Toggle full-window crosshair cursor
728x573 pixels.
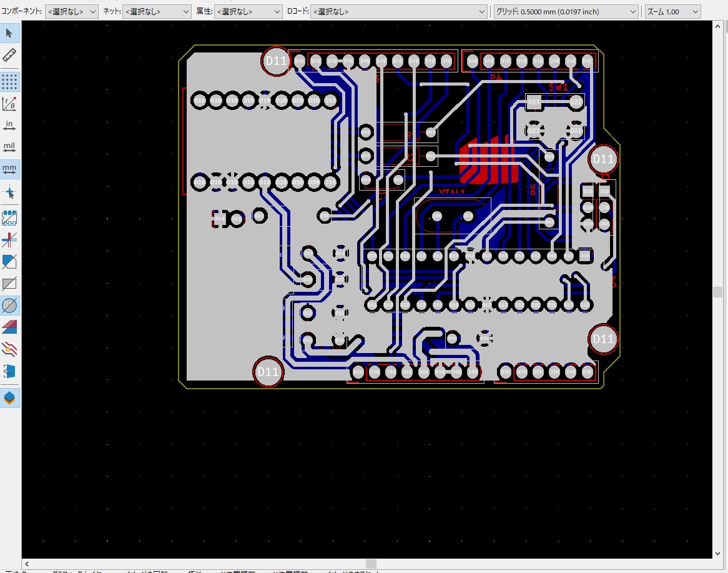(x=9, y=192)
